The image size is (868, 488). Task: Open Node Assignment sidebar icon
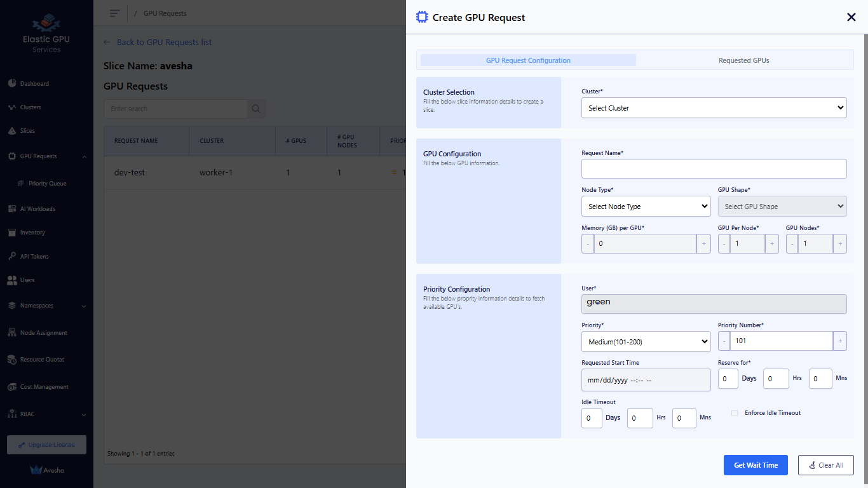coord(12,333)
